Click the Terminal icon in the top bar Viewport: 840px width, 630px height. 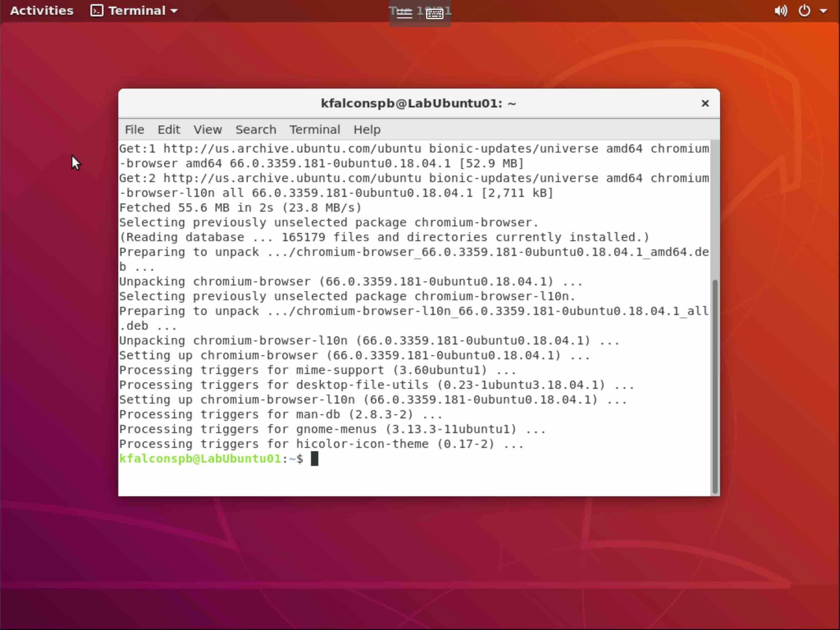[x=97, y=11]
